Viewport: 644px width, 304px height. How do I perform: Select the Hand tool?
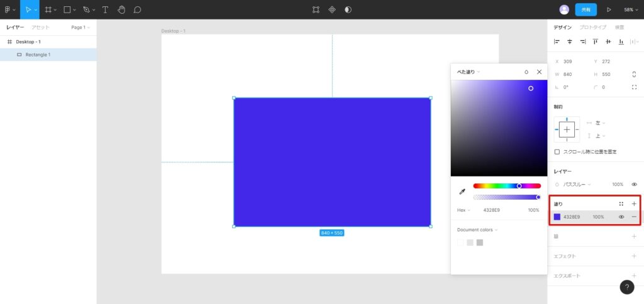[x=121, y=9]
